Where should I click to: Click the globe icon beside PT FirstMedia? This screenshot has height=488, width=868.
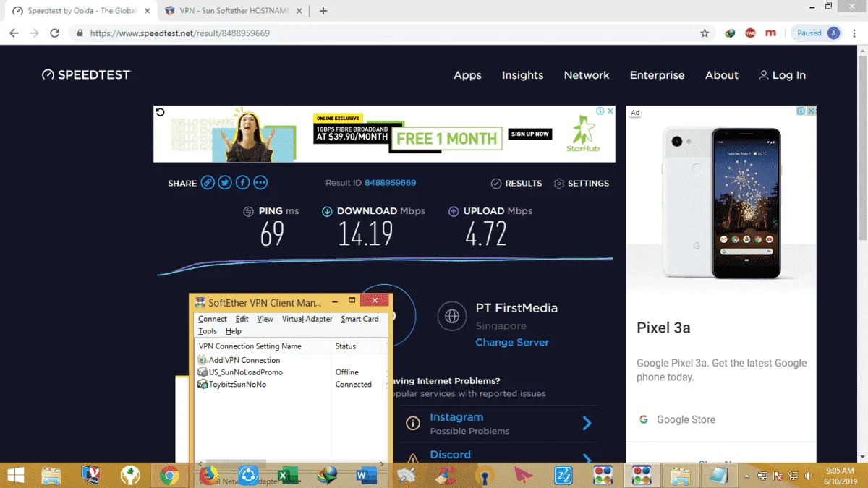(452, 316)
